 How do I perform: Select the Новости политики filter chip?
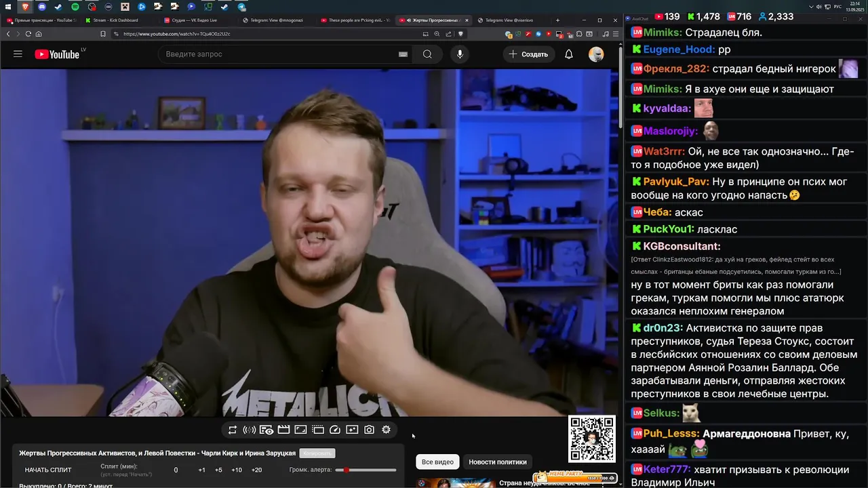coord(498,462)
